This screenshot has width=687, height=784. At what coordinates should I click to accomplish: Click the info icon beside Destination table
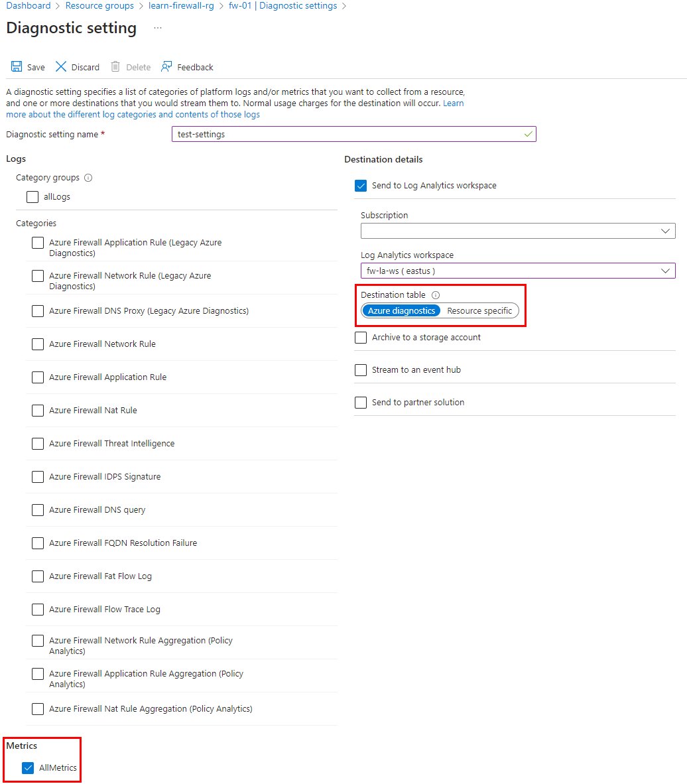pos(437,294)
